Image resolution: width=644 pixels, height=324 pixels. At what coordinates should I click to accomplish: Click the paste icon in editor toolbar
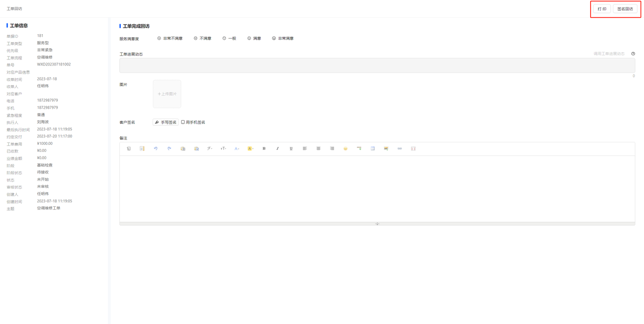coord(183,148)
